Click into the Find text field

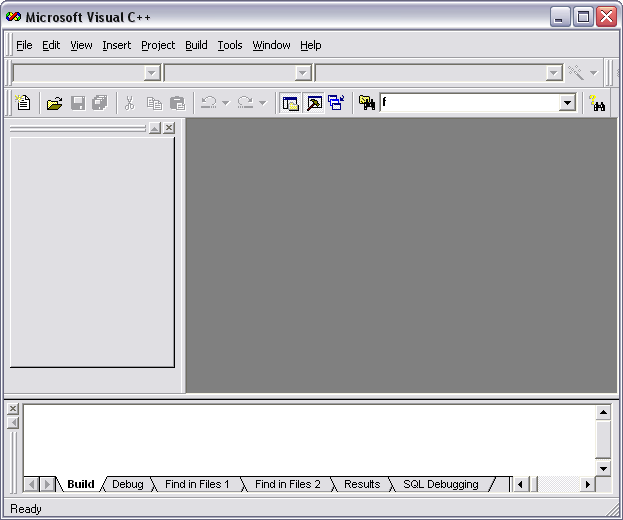click(469, 103)
